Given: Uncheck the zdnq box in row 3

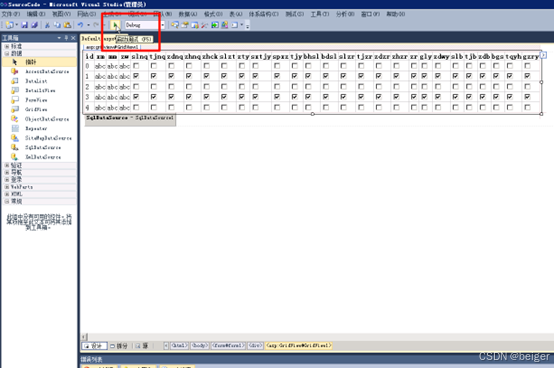Looking at the screenshot, I should coord(171,96).
